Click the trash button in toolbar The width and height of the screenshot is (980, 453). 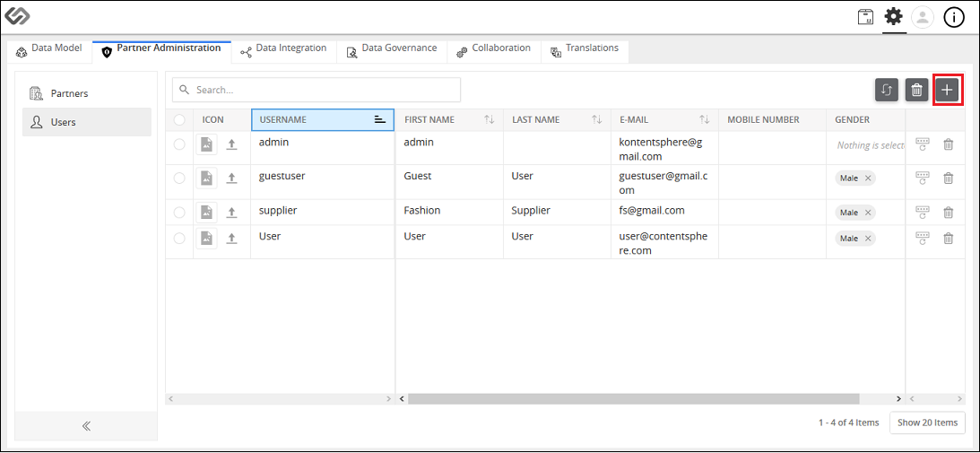tap(916, 90)
